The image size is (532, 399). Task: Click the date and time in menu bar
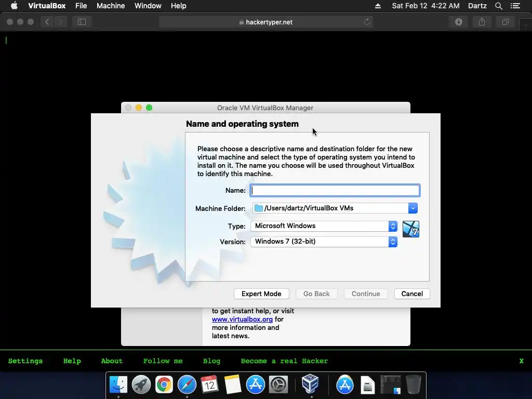tap(425, 6)
